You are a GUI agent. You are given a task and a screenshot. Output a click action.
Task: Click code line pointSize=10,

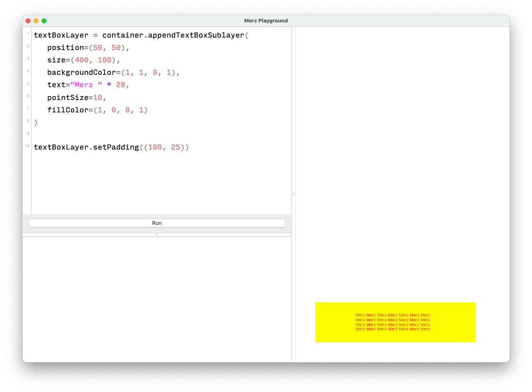(77, 98)
